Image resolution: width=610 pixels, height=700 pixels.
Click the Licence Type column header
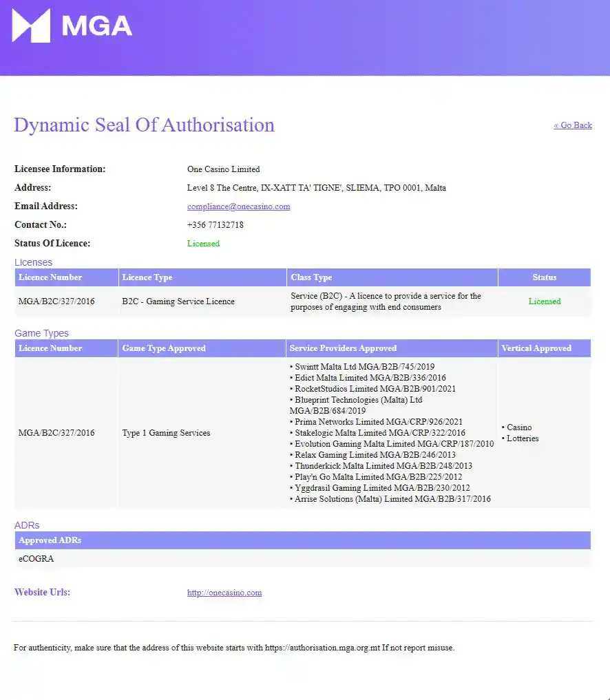pyautogui.click(x=202, y=277)
